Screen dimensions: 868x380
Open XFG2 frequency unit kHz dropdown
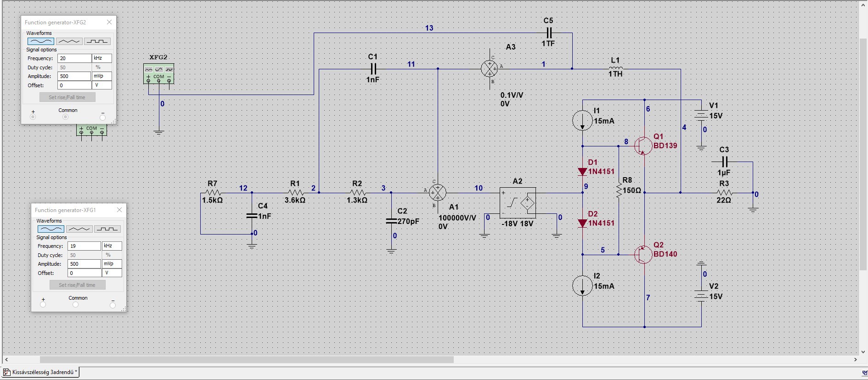[x=102, y=58]
